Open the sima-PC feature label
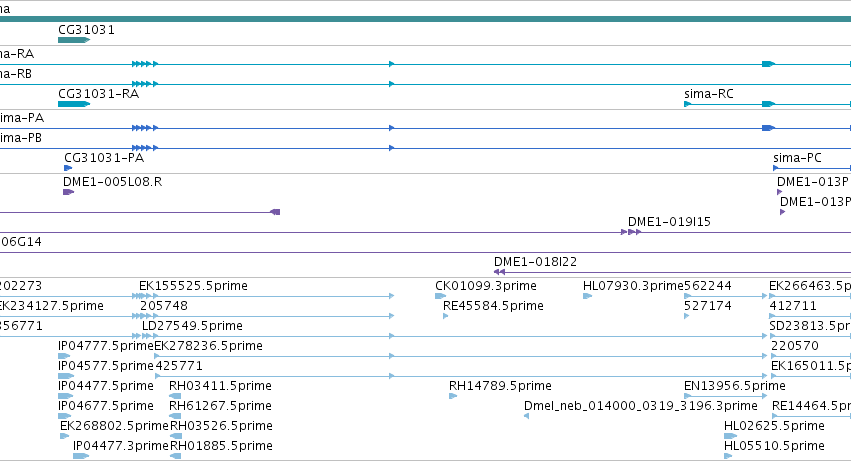The width and height of the screenshot is (851, 461). pyautogui.click(x=797, y=158)
